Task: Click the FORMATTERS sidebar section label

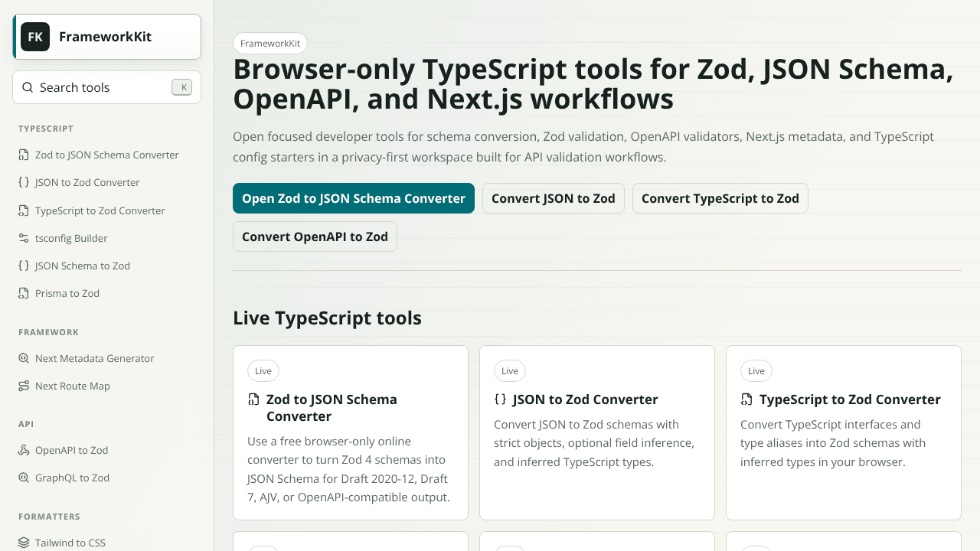Action: pos(49,517)
